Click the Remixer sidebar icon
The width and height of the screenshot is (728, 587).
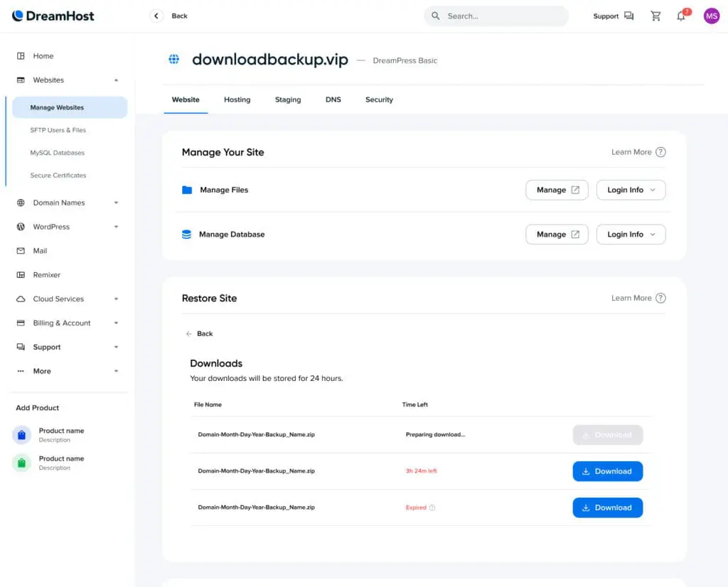21,275
